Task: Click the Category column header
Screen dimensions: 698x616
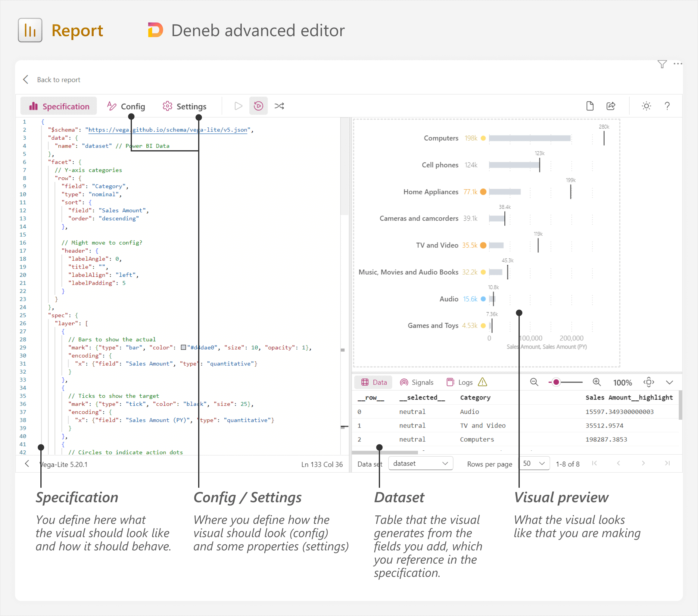Action: (x=475, y=397)
